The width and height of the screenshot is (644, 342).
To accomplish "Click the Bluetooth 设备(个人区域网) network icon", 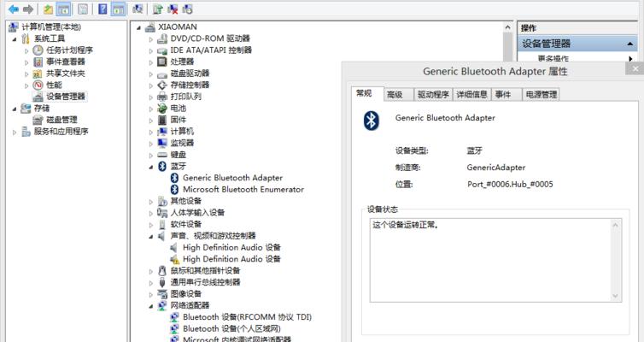I will 174,329.
